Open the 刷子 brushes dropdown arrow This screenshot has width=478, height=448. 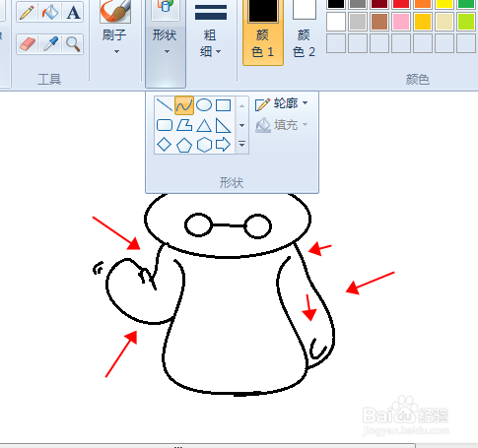[x=116, y=51]
